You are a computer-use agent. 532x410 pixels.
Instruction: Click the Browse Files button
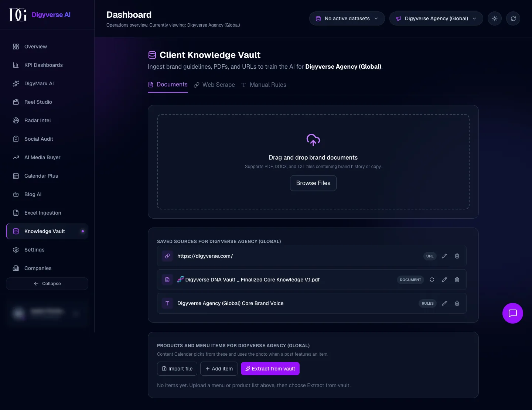(313, 183)
